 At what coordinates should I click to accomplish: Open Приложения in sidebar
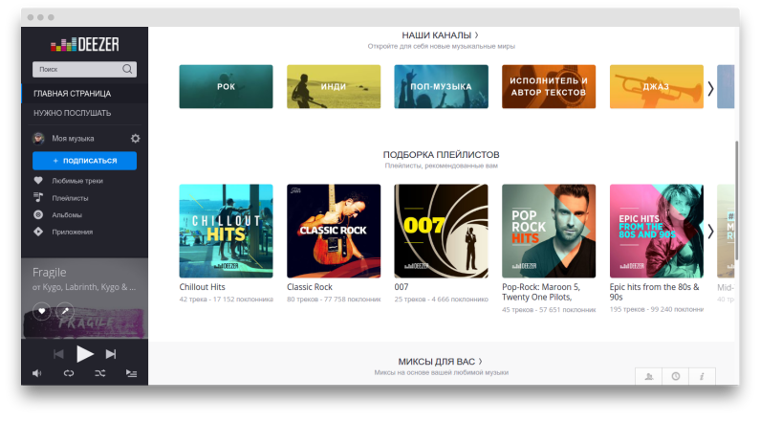click(x=72, y=232)
